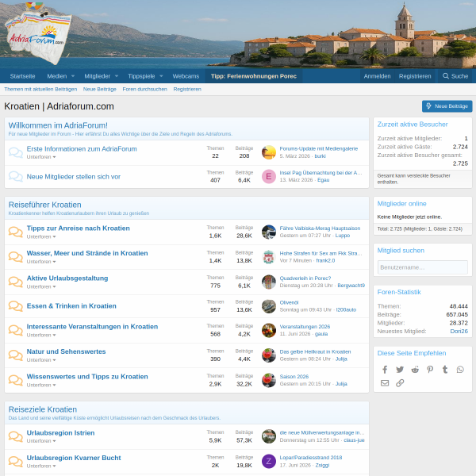Click forum icon beside Aktive Urlaubsgestaltung
476x476 pixels.
(x=16, y=282)
